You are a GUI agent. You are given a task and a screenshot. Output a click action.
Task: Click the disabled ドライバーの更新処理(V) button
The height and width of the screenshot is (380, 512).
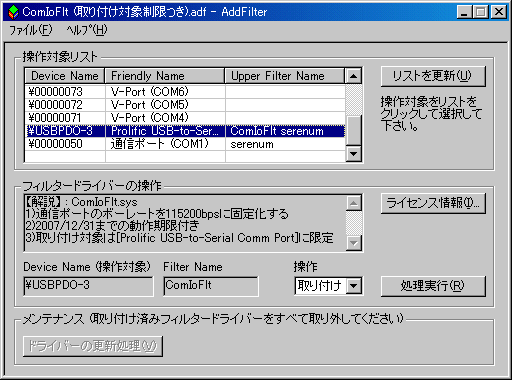tap(93, 346)
